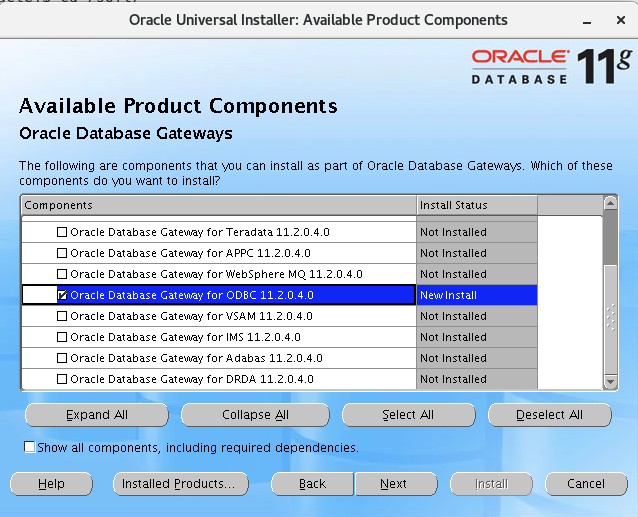This screenshot has height=517, width=638.
Task: Click the New Install status cell
Action: [477, 295]
